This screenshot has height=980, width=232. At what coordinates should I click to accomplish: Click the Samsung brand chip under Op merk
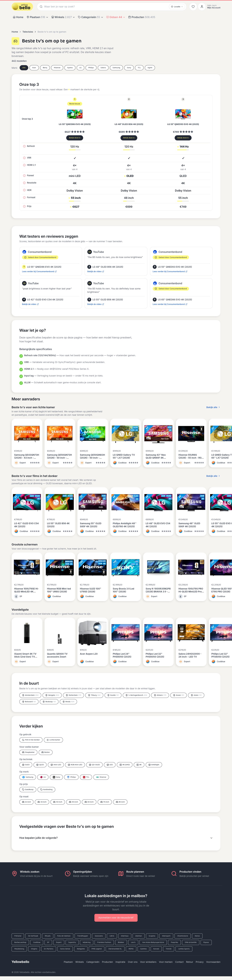[x=27, y=777]
